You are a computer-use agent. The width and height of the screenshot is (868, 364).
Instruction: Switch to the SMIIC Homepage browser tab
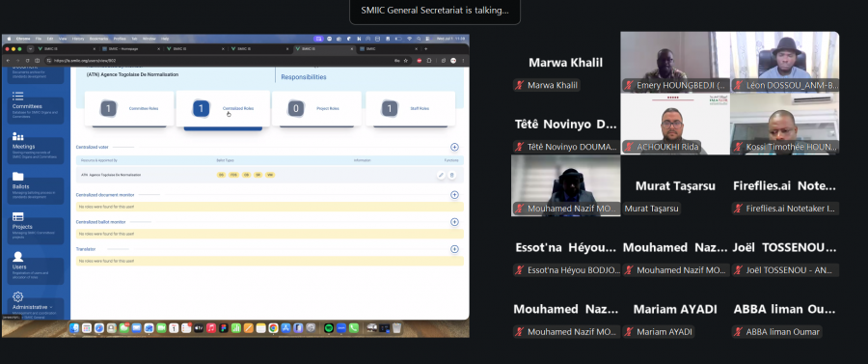coord(132,48)
